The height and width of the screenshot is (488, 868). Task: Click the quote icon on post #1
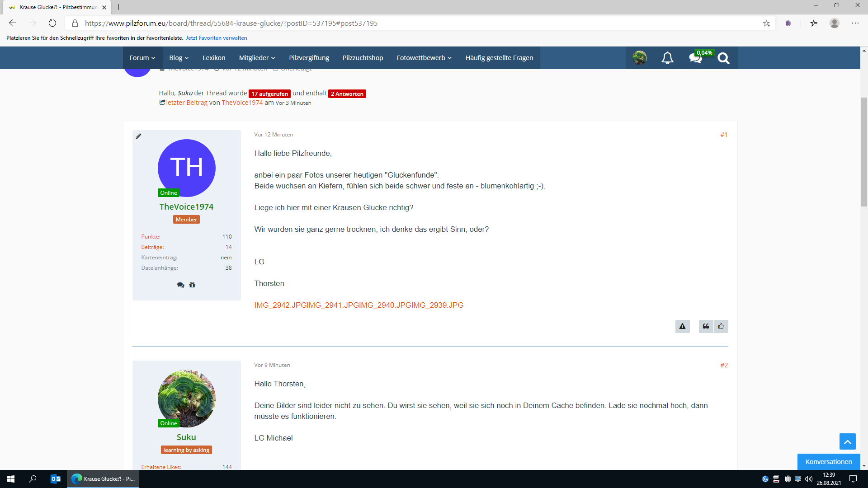click(706, 326)
